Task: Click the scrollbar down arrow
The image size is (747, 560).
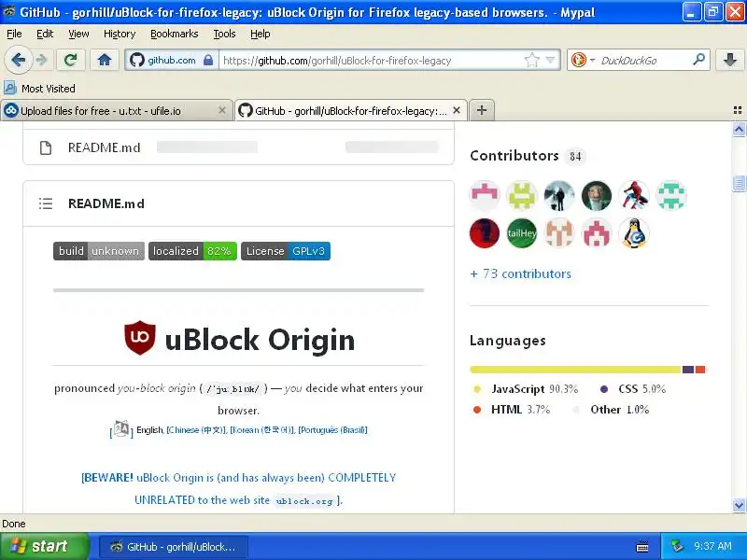Action: tap(739, 505)
